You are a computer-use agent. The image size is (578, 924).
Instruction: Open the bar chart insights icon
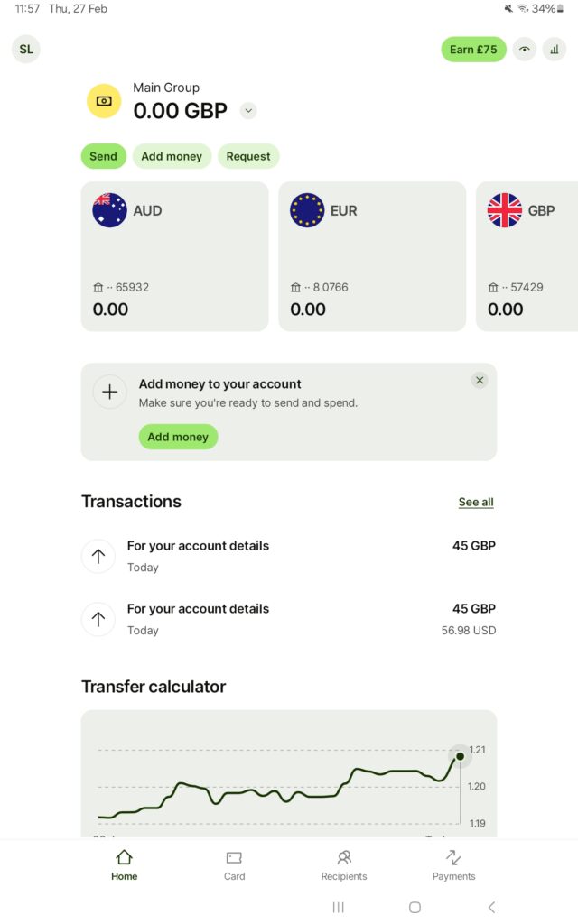[554, 50]
